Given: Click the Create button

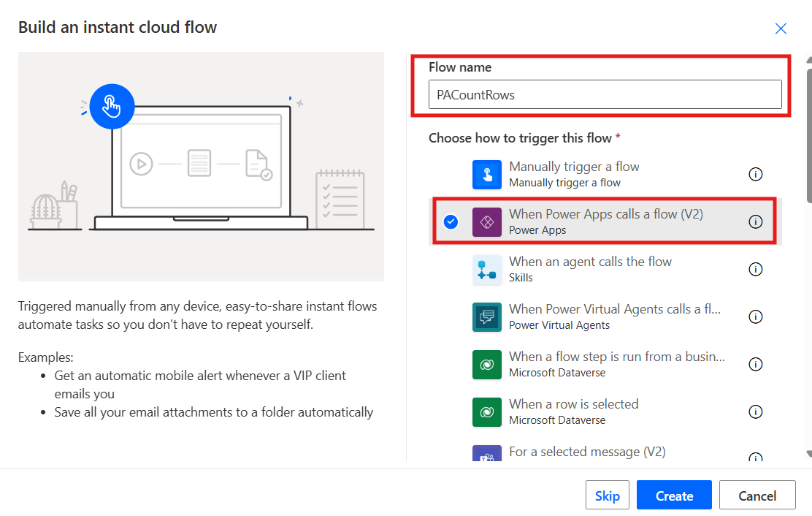Looking at the screenshot, I should (x=673, y=495).
